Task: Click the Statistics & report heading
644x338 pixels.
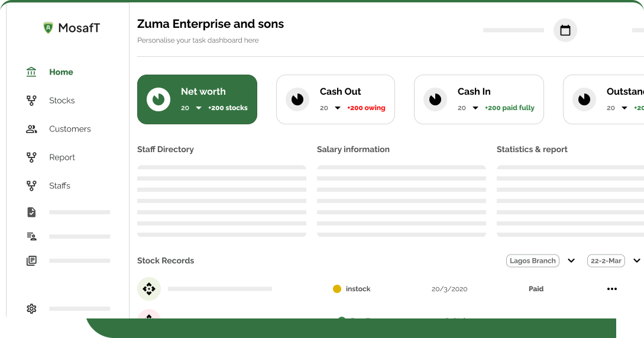Action: click(x=532, y=149)
